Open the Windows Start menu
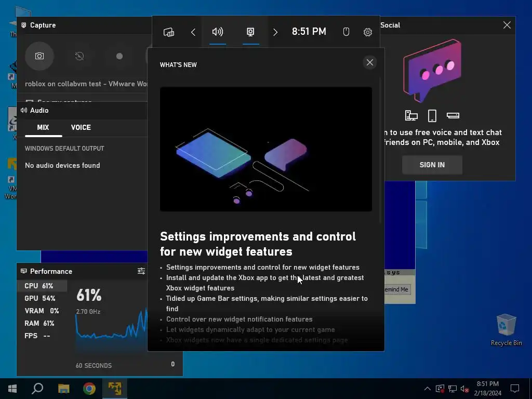The width and height of the screenshot is (532, 399). tap(12, 389)
